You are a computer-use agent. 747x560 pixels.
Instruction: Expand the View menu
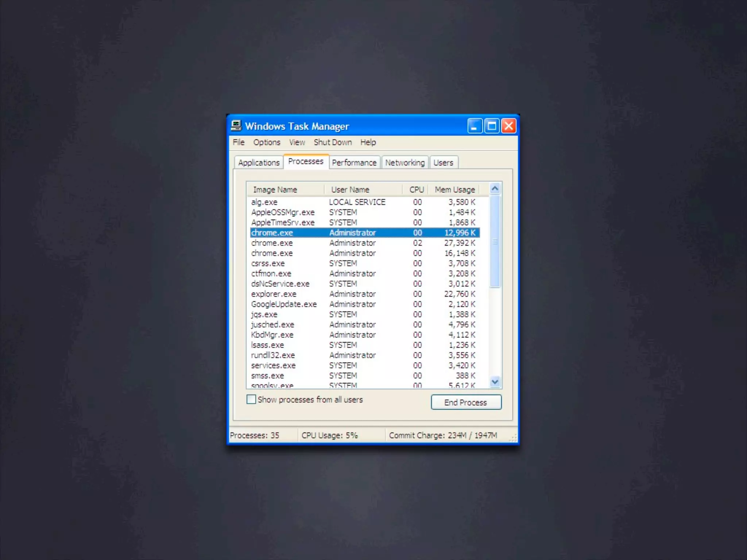(297, 142)
